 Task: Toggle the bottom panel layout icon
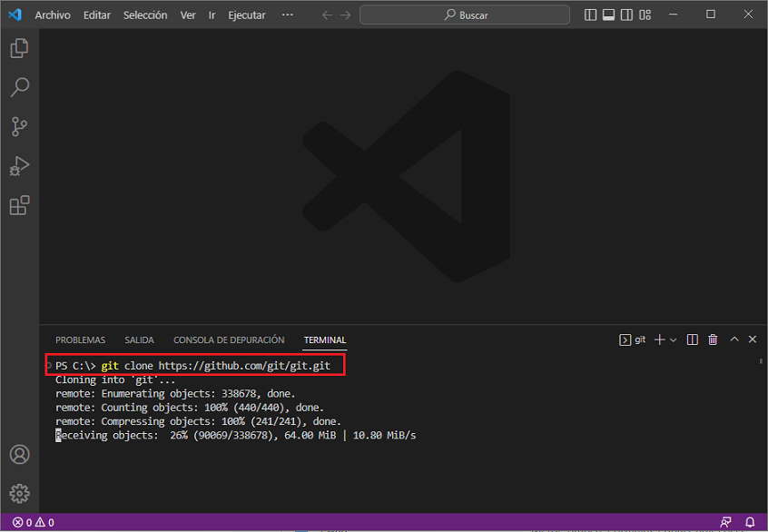pos(608,15)
